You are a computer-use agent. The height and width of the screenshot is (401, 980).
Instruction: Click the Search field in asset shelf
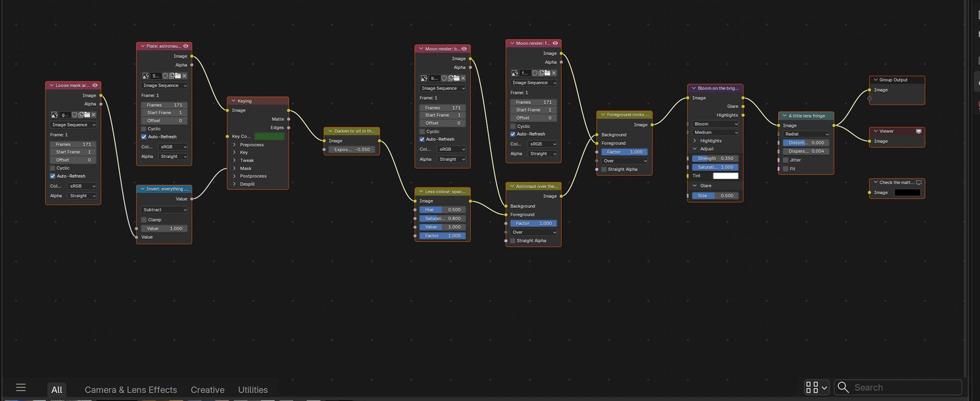point(898,387)
